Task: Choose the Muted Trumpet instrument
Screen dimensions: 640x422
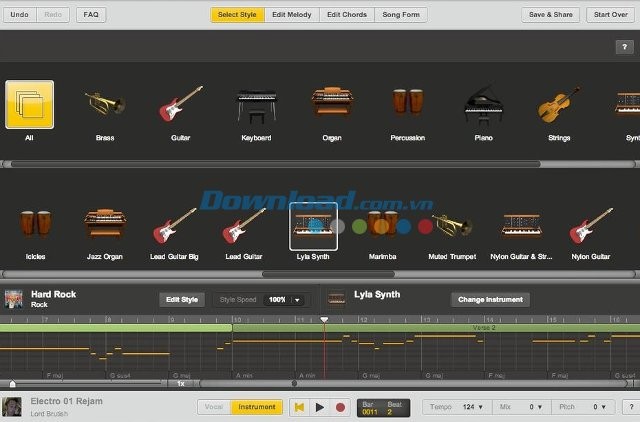Action: (452, 225)
